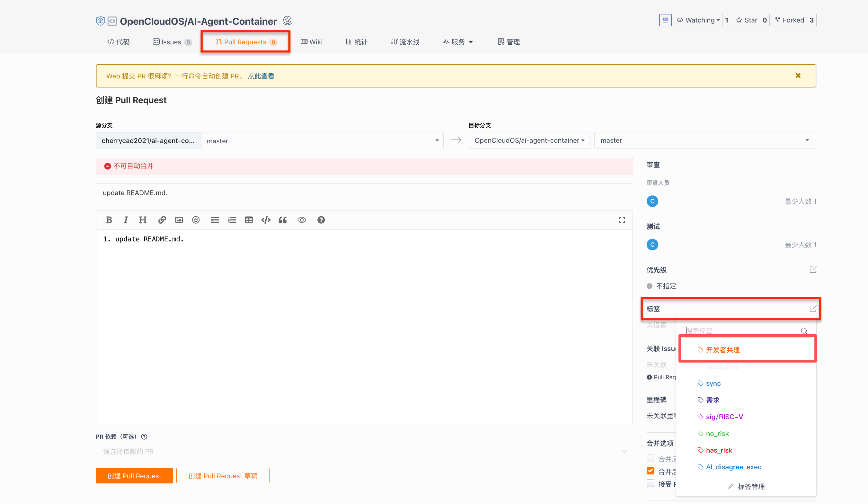Switch to the Issues tab
Image resolution: width=868 pixels, height=504 pixels.
pyautogui.click(x=172, y=42)
